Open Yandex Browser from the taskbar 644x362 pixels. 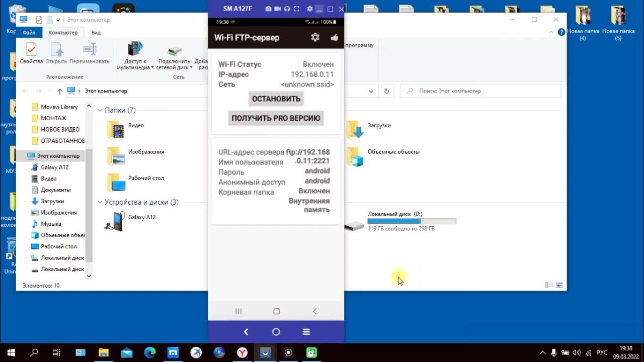point(242,352)
